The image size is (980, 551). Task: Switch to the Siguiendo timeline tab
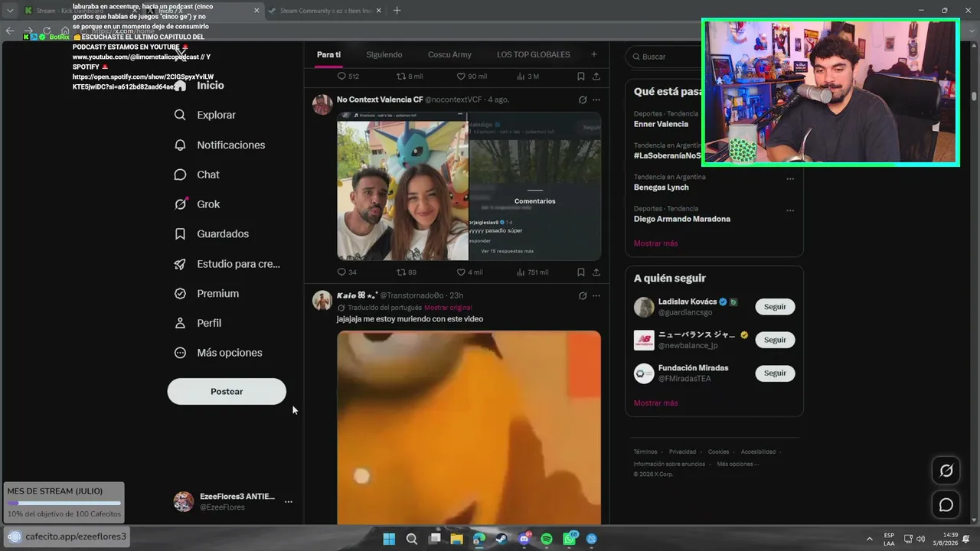click(384, 55)
